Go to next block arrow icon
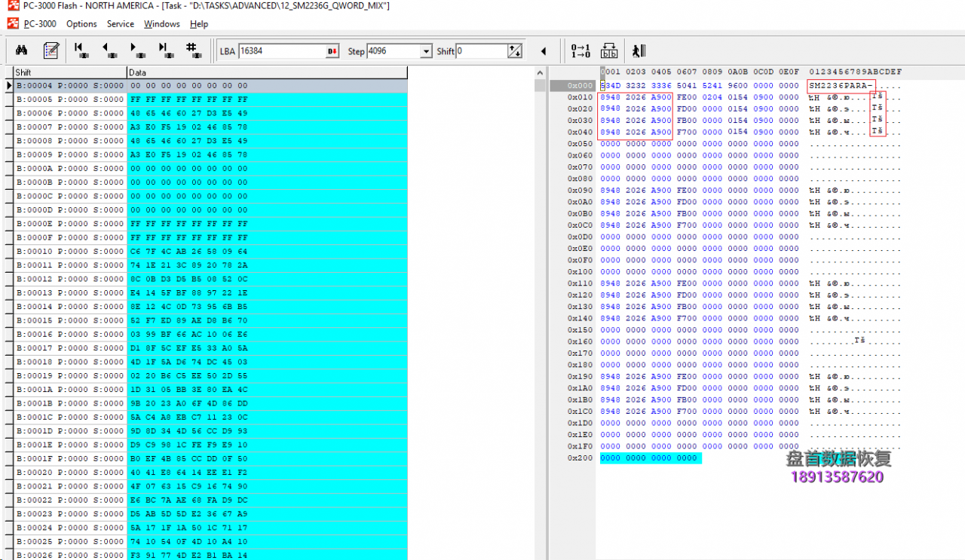Image resolution: width=965 pixels, height=560 pixels. click(137, 50)
